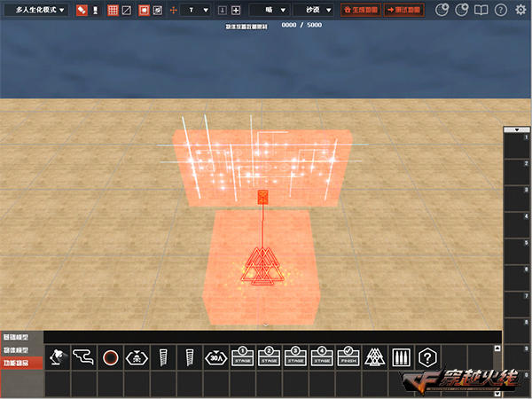Click the first globe icon in top bar
This screenshot has height=399, width=532.
[442, 10]
